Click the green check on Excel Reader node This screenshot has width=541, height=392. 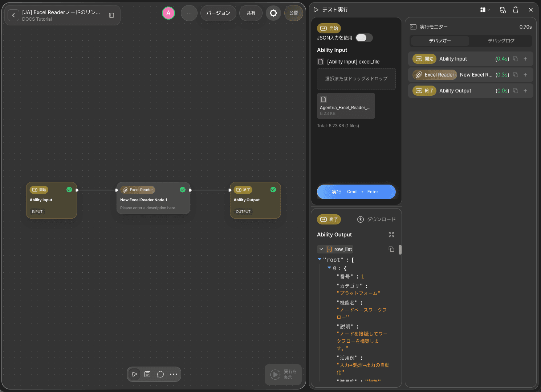click(183, 190)
